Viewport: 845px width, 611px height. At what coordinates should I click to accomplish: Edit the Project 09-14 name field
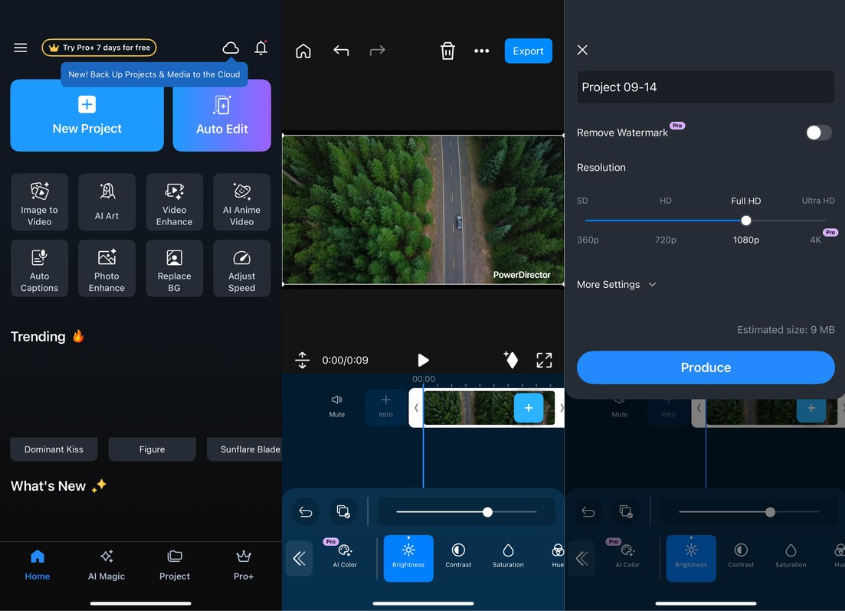point(705,87)
